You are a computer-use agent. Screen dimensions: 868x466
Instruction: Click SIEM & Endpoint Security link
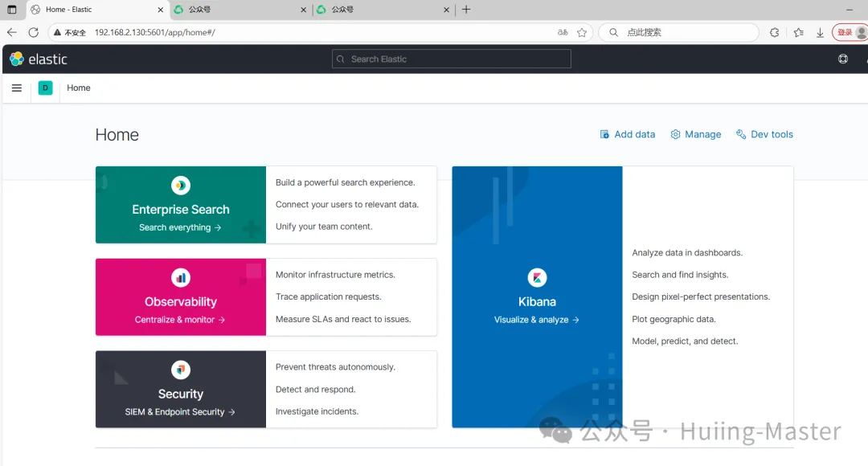pos(180,411)
